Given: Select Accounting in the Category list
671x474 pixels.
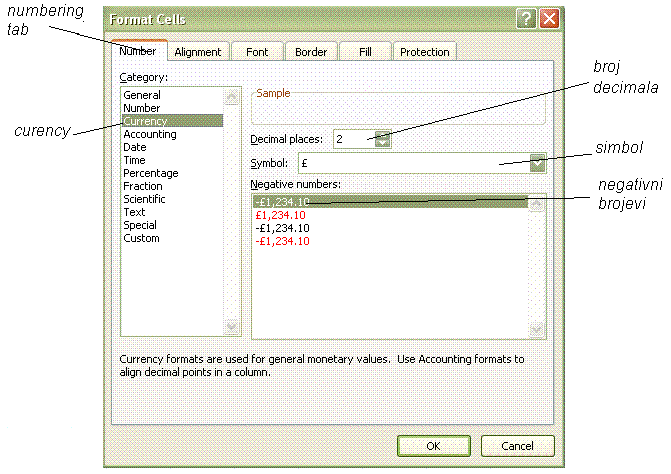Looking at the screenshot, I should pyautogui.click(x=149, y=134).
